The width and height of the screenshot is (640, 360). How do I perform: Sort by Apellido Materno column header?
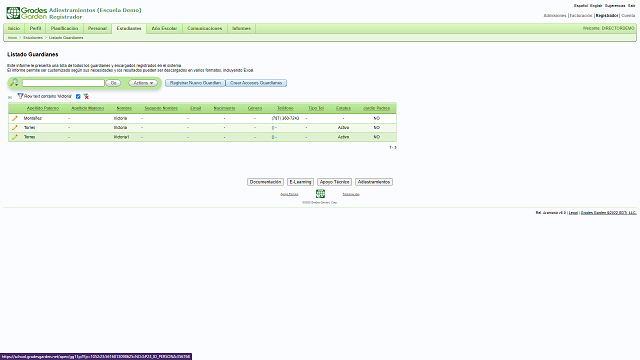click(x=88, y=108)
